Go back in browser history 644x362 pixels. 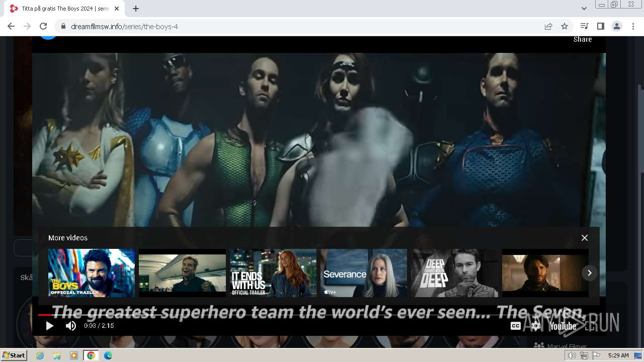(x=11, y=26)
